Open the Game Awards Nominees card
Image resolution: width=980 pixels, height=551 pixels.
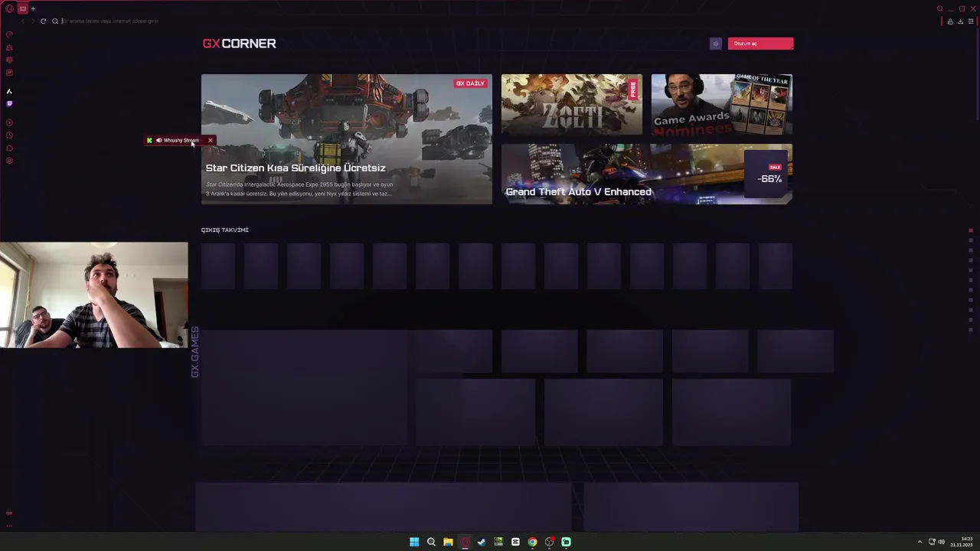pyautogui.click(x=722, y=104)
